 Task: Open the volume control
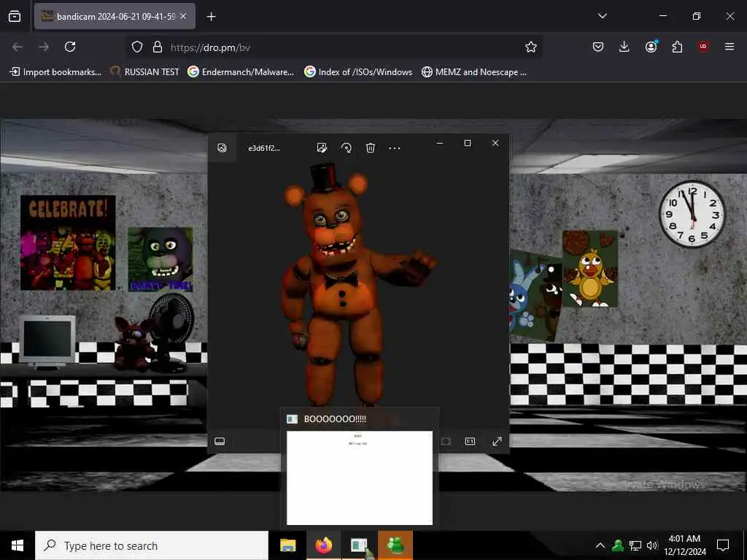652,545
